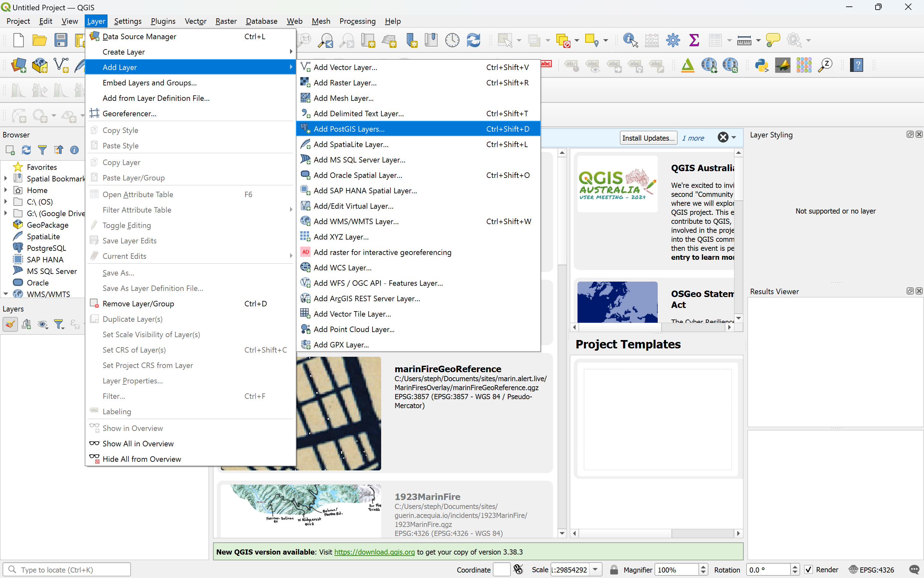
Task: Click the Zoom to Z magnifier icon
Action: tap(825, 66)
